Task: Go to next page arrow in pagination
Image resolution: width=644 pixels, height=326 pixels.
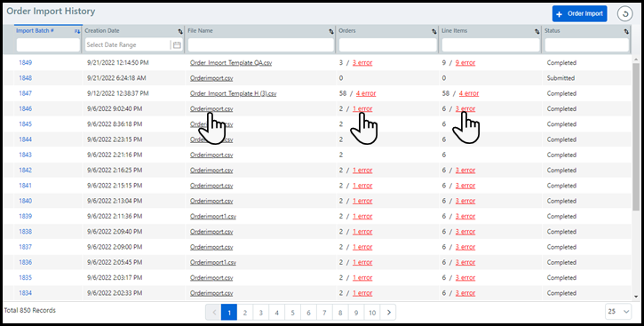Action: 388,313
